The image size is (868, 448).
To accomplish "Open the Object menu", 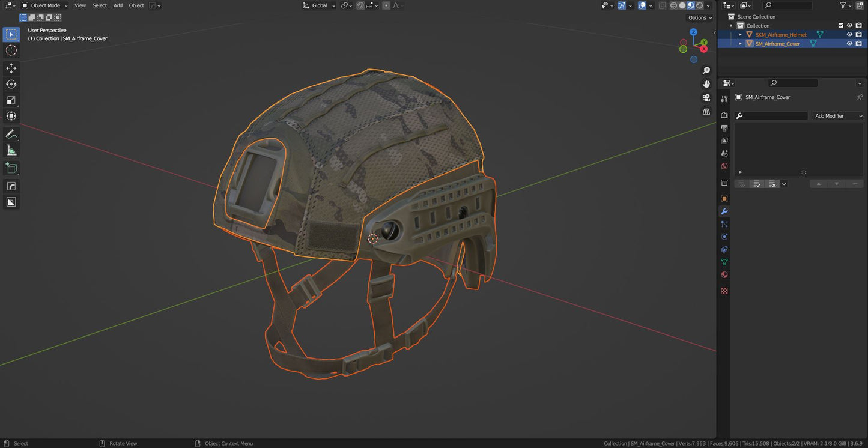I will tap(136, 5).
